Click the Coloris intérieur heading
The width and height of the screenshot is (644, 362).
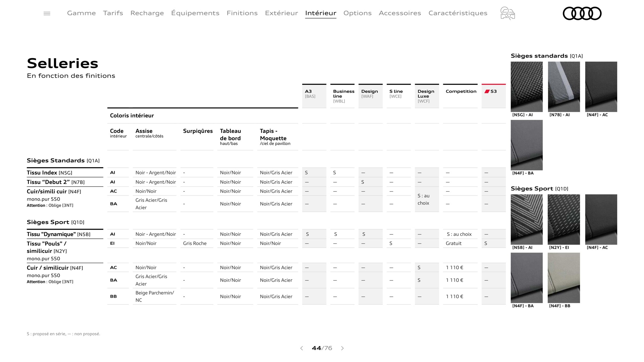(132, 116)
